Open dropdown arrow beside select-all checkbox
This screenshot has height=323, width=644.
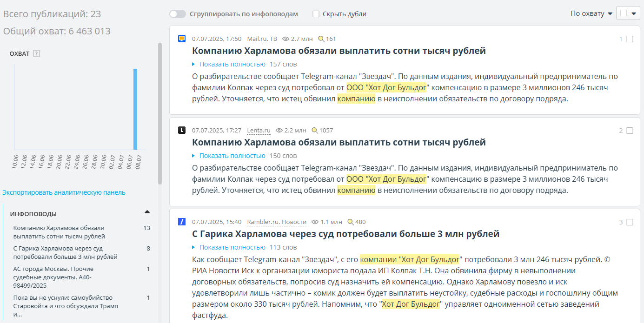point(634,13)
